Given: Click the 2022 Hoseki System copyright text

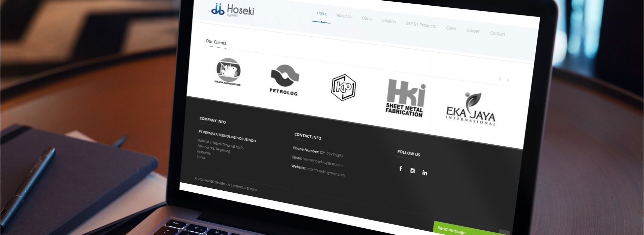Looking at the screenshot, I should 226,184.
